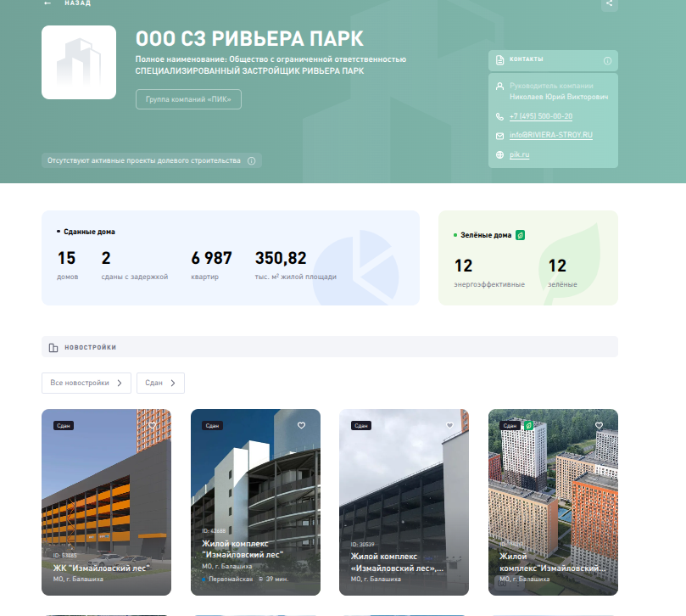686x616 pixels.
Task: Click the back arrow next to НАЗАД
Action: [47, 3]
